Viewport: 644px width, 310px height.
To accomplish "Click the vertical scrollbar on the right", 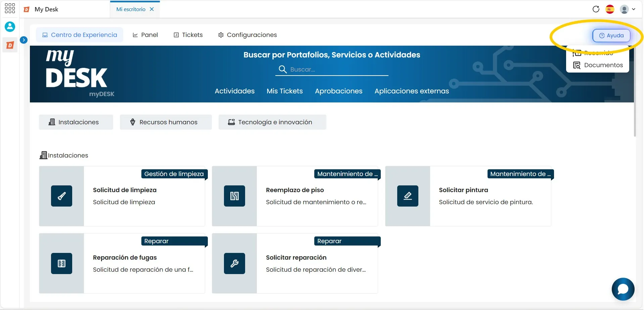I will [635, 91].
